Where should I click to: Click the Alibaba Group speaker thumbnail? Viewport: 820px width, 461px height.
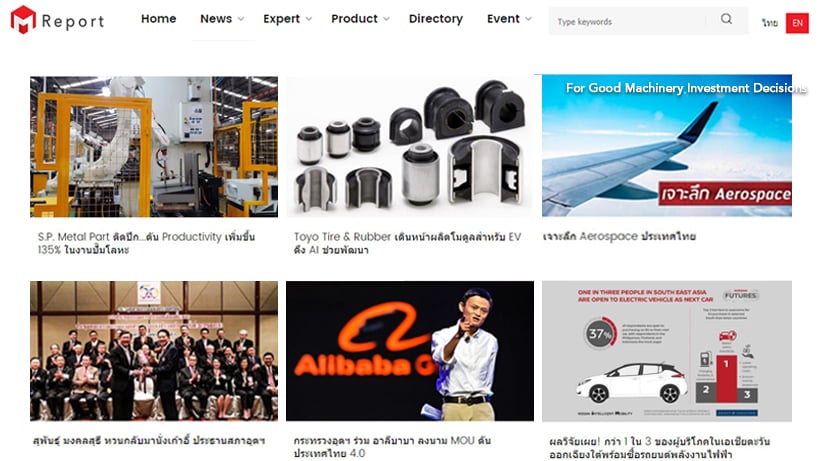(410, 351)
